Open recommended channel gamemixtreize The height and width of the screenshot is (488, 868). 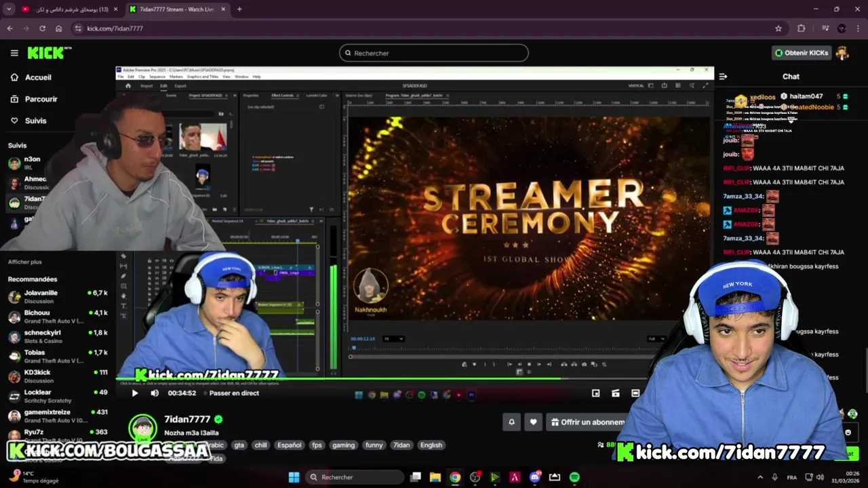coord(58,415)
